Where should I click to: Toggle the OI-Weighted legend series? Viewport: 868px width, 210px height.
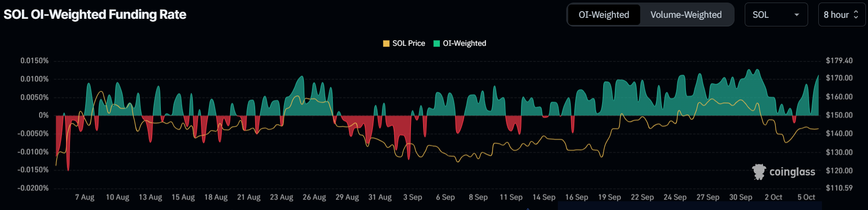pyautogui.click(x=460, y=43)
